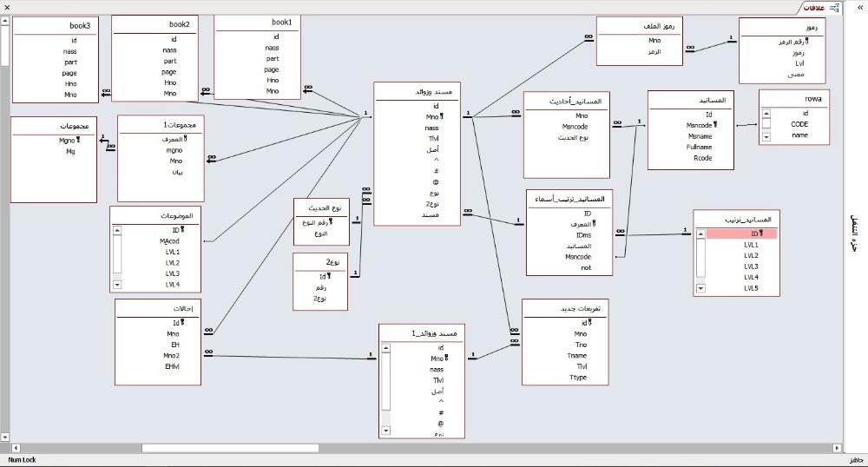This screenshot has width=868, height=467.
Task: Click the جاهز status bar text
Action: click(x=857, y=460)
